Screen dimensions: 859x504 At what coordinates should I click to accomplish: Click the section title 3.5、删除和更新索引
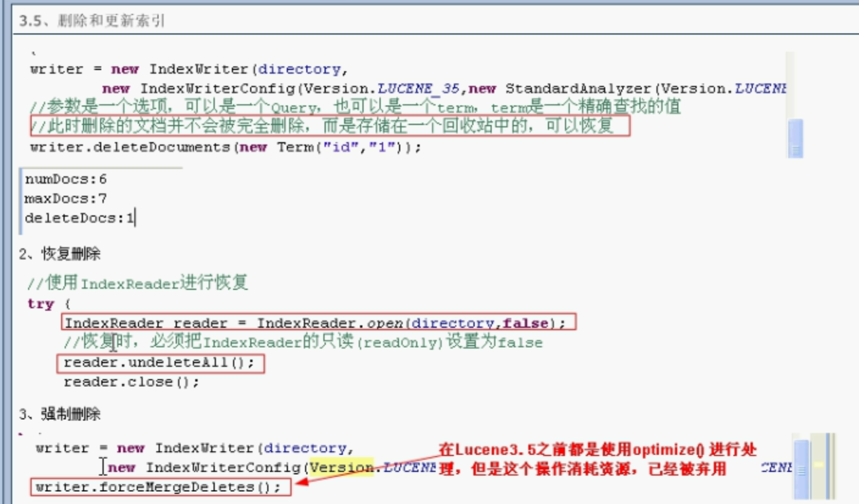click(x=92, y=21)
